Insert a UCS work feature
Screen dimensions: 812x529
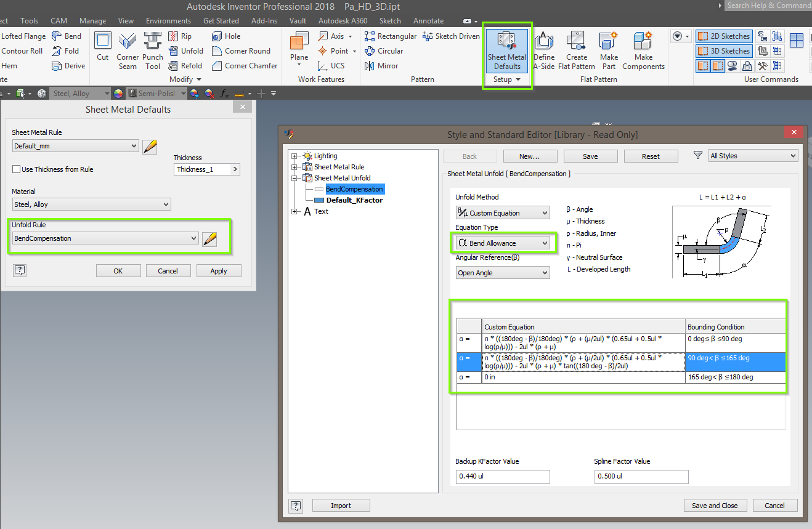[x=331, y=66]
